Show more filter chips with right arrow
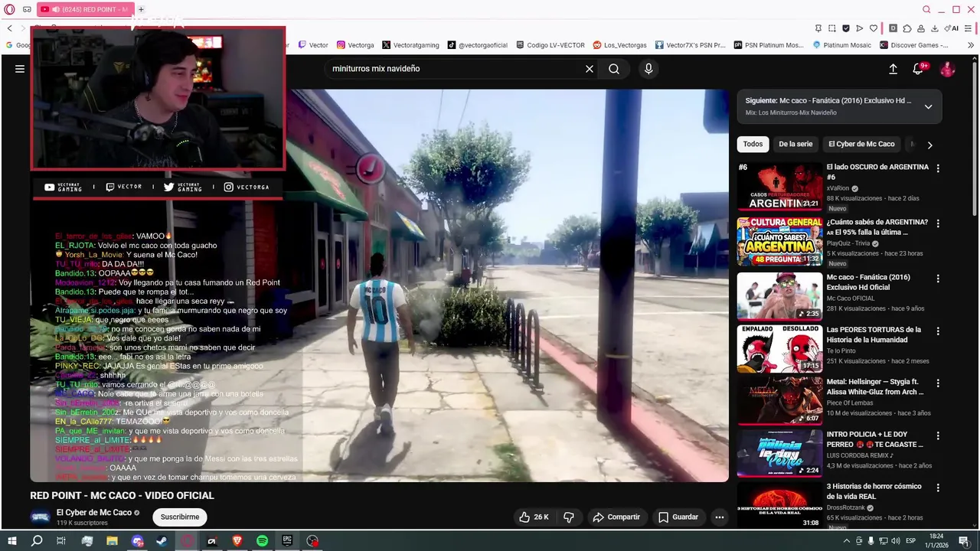The width and height of the screenshot is (980, 551). click(929, 145)
